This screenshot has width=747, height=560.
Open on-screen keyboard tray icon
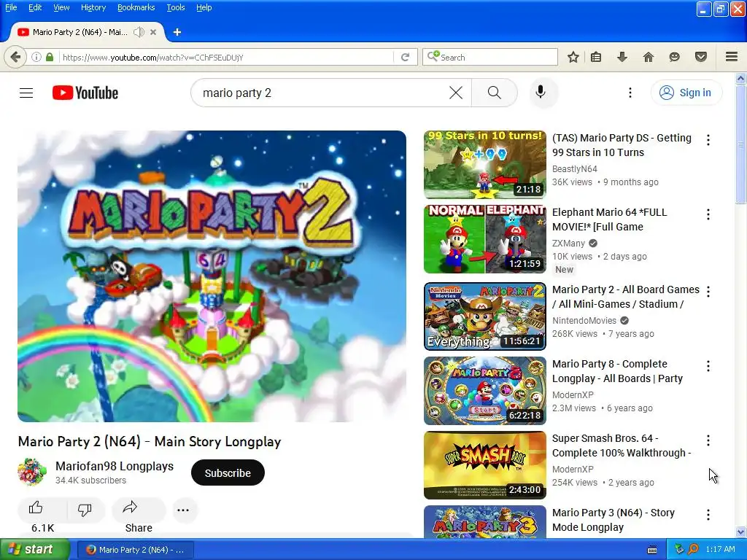tap(652, 550)
